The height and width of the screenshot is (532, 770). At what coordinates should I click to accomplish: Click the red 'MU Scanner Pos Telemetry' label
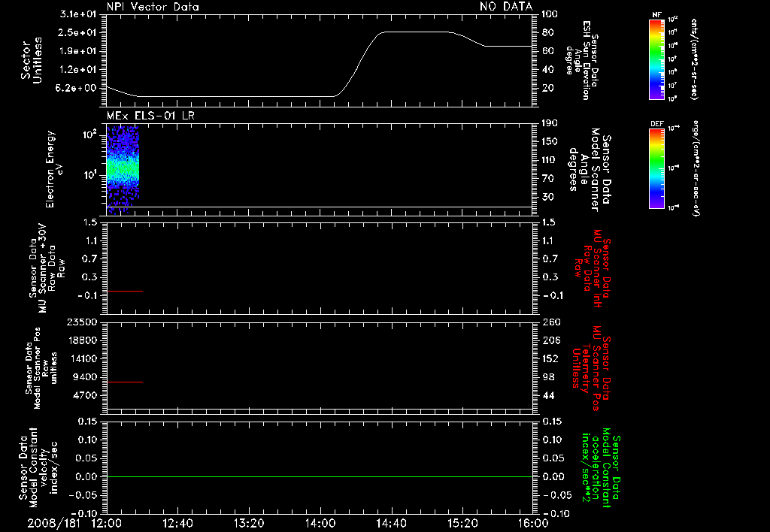tap(591, 368)
